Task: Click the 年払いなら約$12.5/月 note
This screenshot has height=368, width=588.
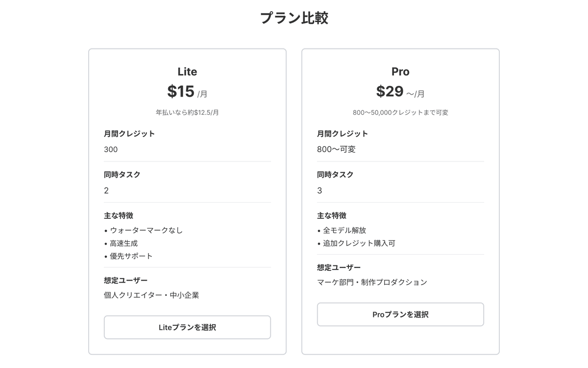Action: point(187,112)
